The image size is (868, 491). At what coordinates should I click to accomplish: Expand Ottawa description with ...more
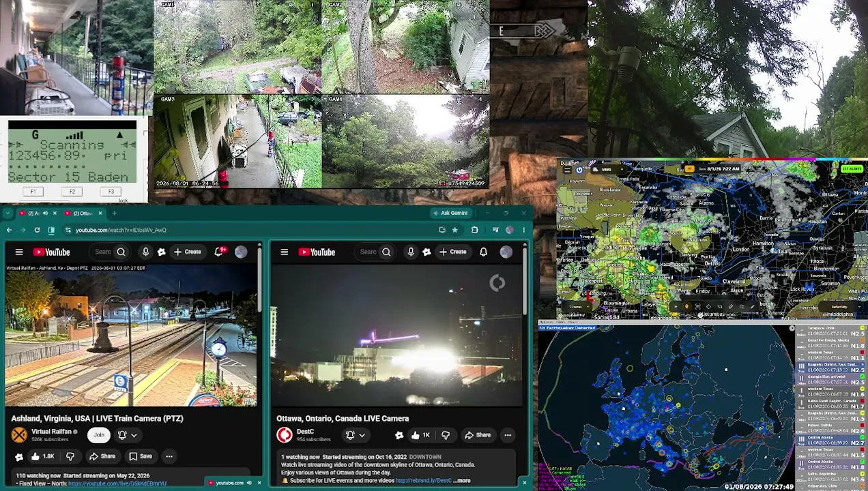tap(462, 481)
